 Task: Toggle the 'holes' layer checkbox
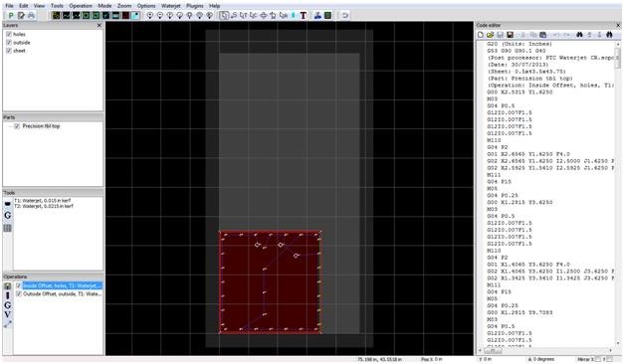[x=9, y=34]
